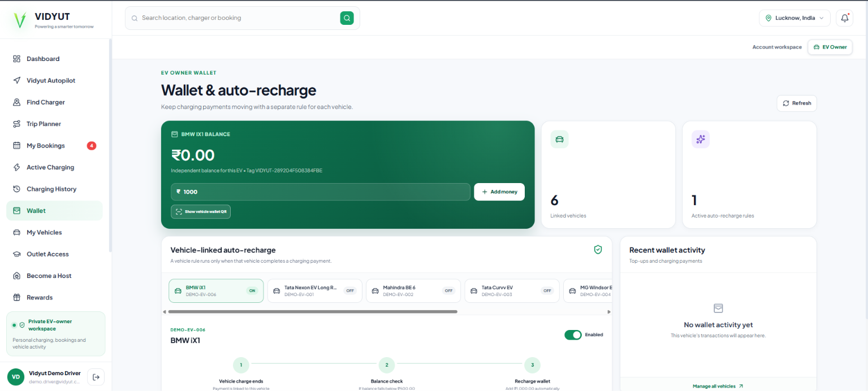Select the Tata Nexon EV Long Range OFF vehicle

point(314,290)
